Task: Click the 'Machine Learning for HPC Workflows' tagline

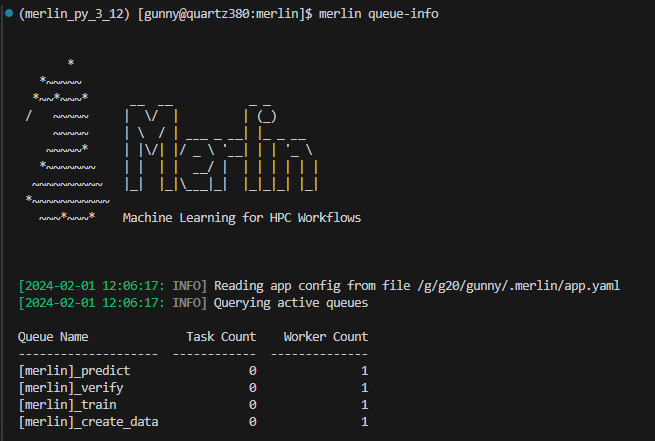Action: (242, 218)
